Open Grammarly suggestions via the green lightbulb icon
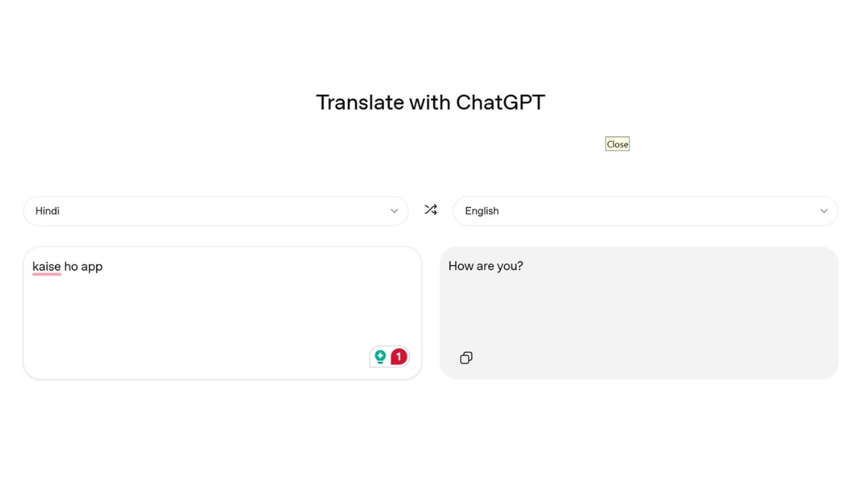The width and height of the screenshot is (868, 488). coord(380,356)
